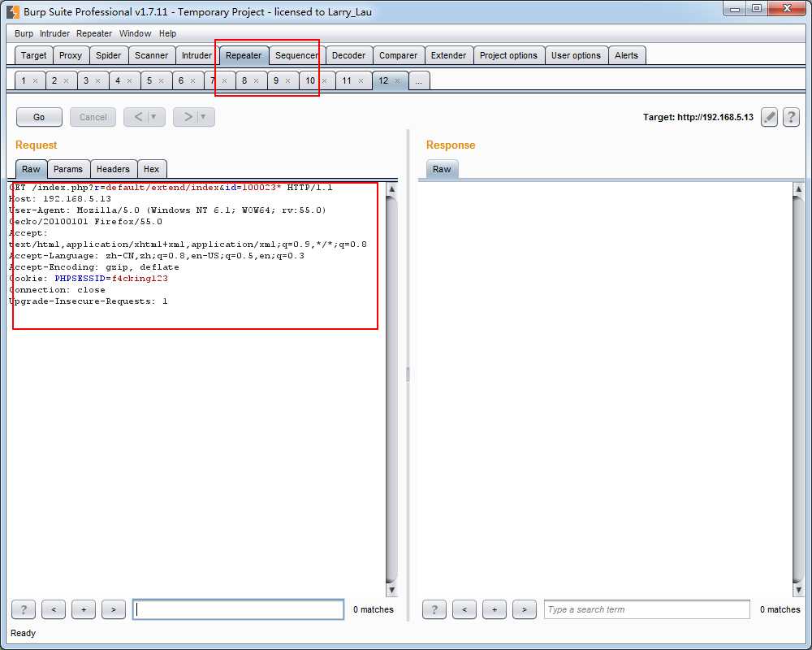Click the request pane scroll down arrow
The image size is (812, 650).
pyautogui.click(x=391, y=590)
